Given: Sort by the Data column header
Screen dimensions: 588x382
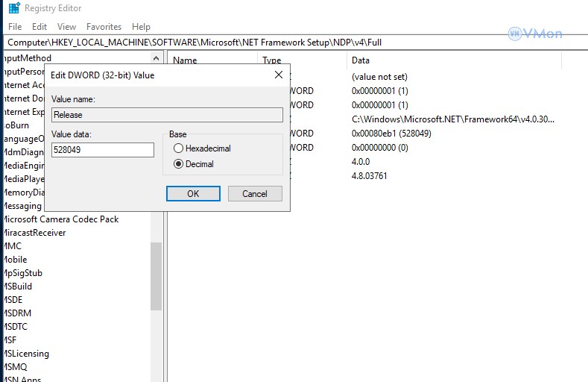Looking at the screenshot, I should (x=361, y=60).
